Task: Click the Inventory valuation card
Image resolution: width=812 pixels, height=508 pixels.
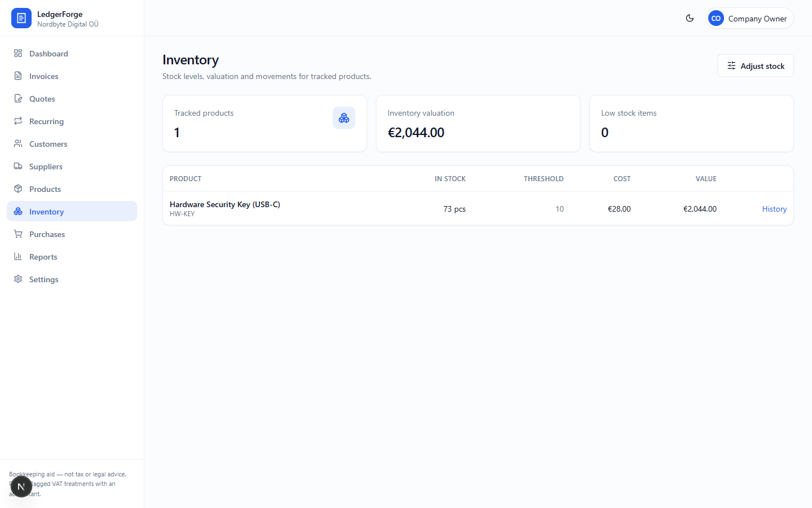Action: pyautogui.click(x=478, y=123)
